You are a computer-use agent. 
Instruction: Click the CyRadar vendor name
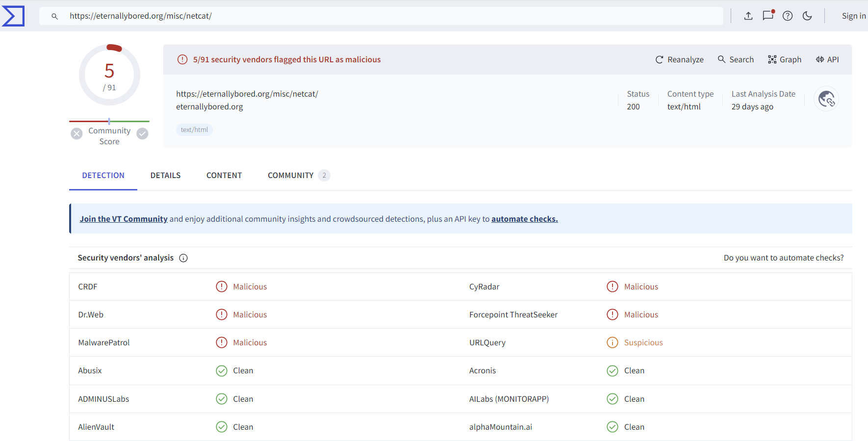[x=484, y=286]
